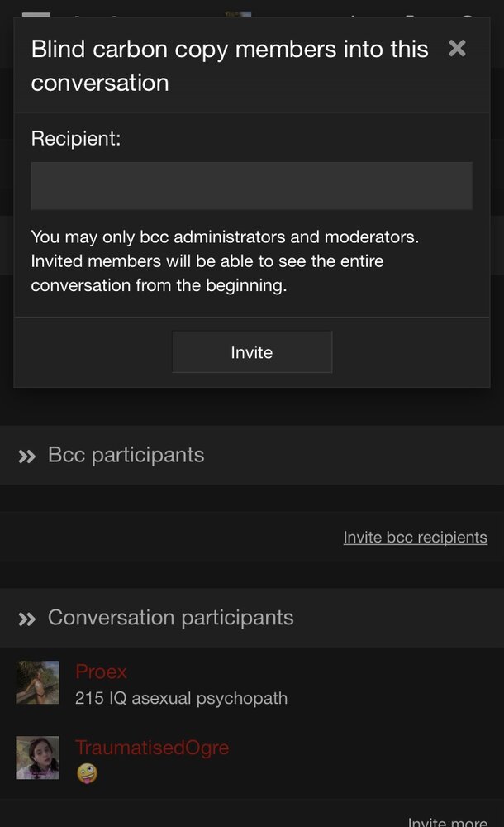The image size is (504, 827).
Task: Click Proex's '215 IQ' user title text
Action: pos(181,698)
